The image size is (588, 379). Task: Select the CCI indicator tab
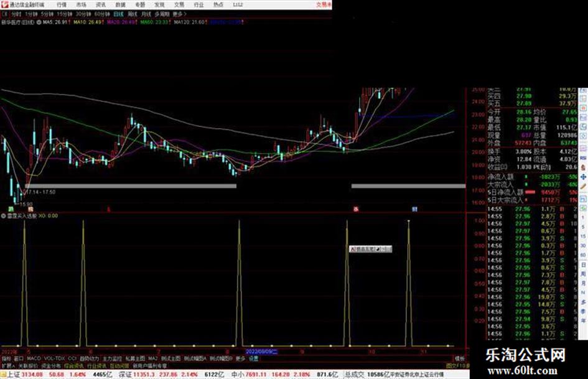[x=72, y=359]
